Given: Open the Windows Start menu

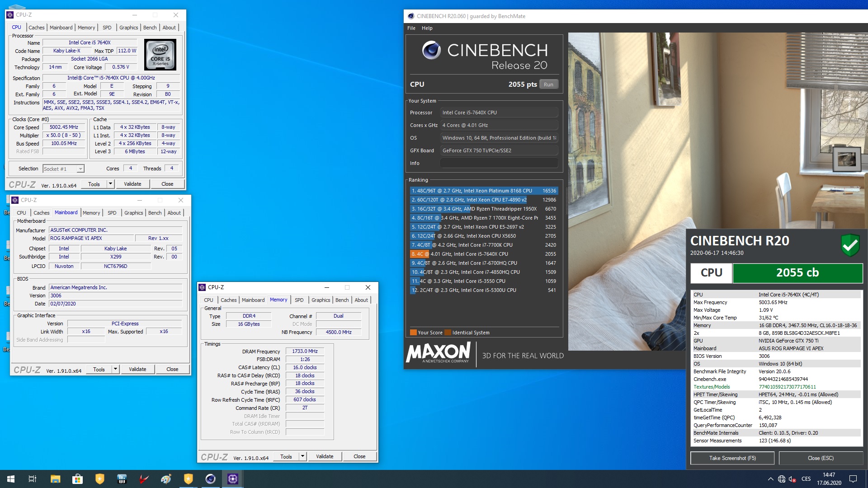Looking at the screenshot, I should pos(11,479).
